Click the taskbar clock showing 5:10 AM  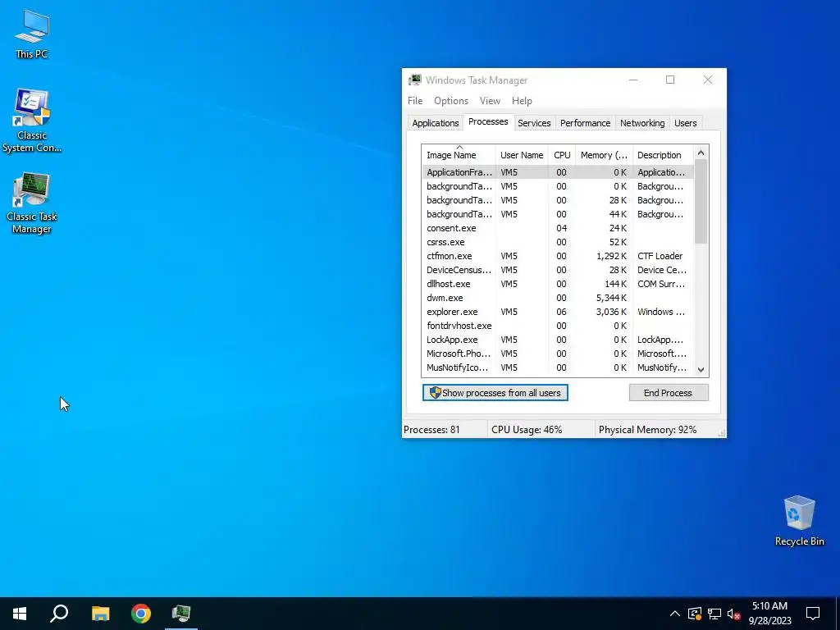(x=769, y=614)
